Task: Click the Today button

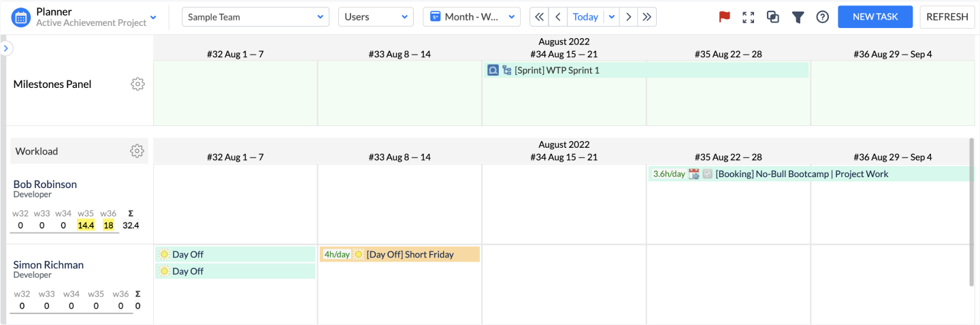Action: click(x=585, y=17)
